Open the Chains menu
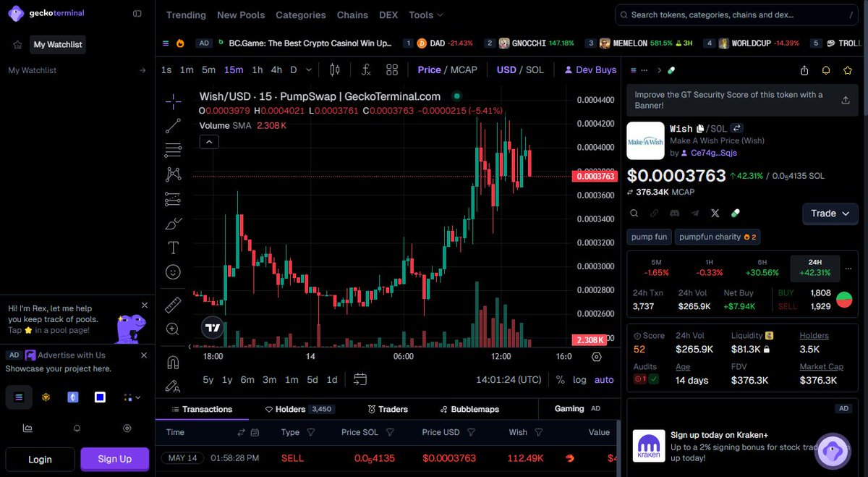Screen dimensions: 868x477 [352, 14]
